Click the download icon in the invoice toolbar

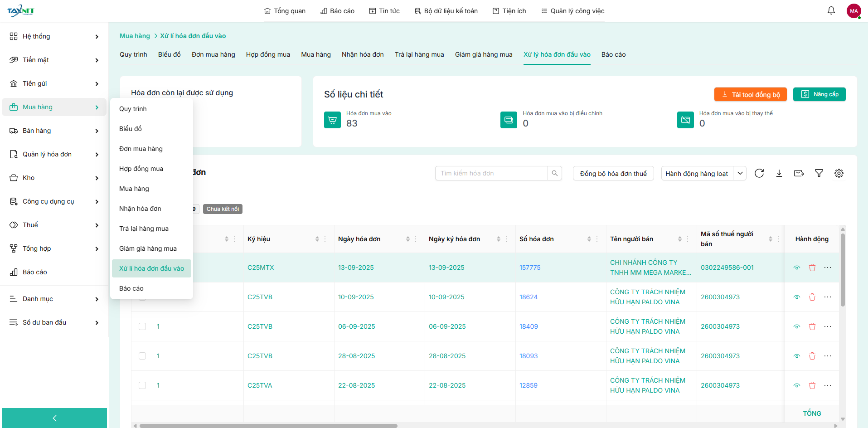coord(779,173)
